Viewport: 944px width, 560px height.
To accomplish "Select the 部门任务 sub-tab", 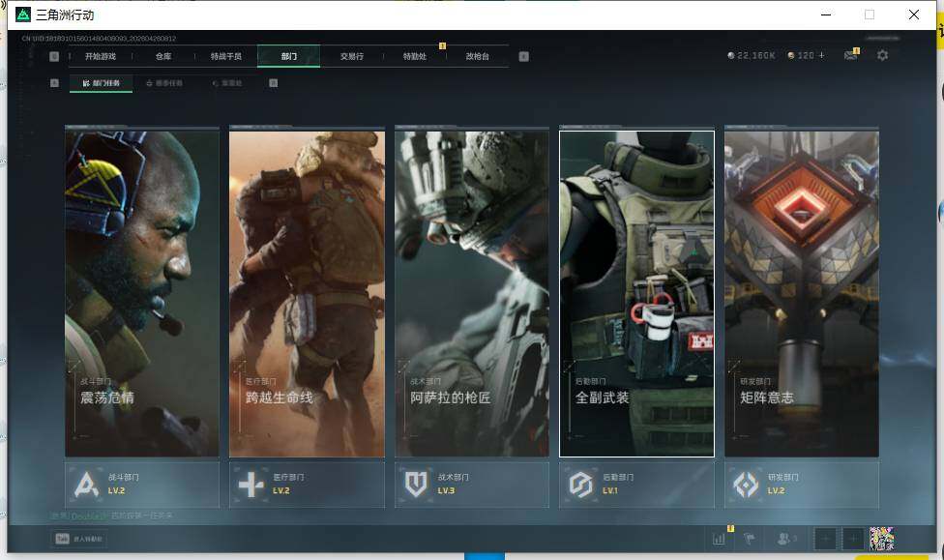I will coord(102,83).
